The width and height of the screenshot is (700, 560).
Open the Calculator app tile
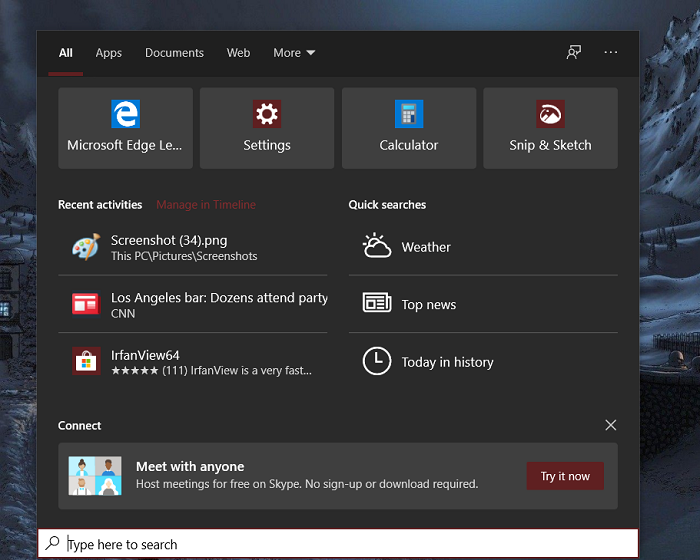[409, 114]
